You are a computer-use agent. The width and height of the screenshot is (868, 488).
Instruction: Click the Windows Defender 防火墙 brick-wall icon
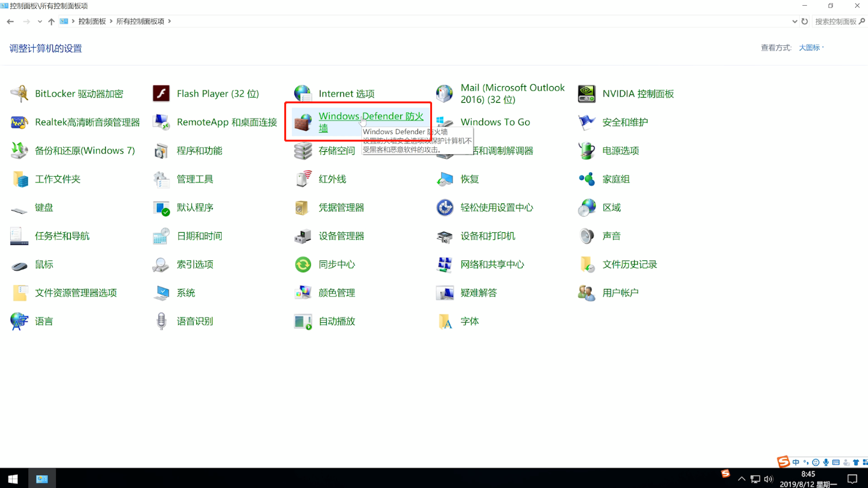point(303,122)
